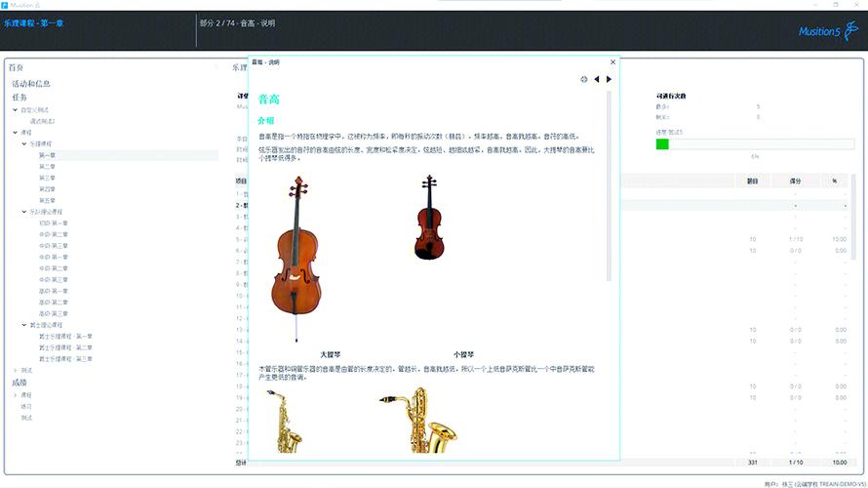Click the dialog's vertical scrollbar

[x=611, y=185]
